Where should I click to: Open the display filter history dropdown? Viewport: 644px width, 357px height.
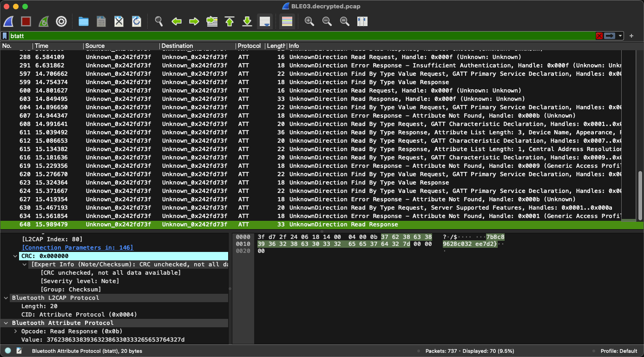click(621, 36)
